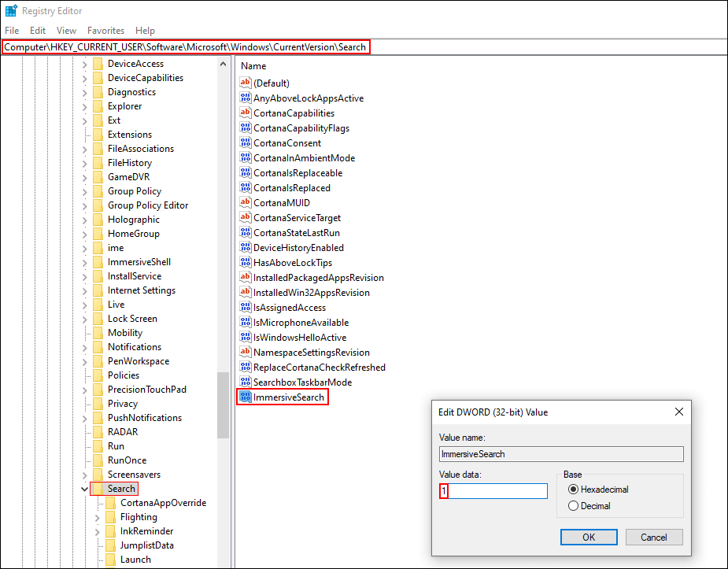Click the CortanaStateLastRun value icon
This screenshot has width=728, height=569.
[x=245, y=232]
